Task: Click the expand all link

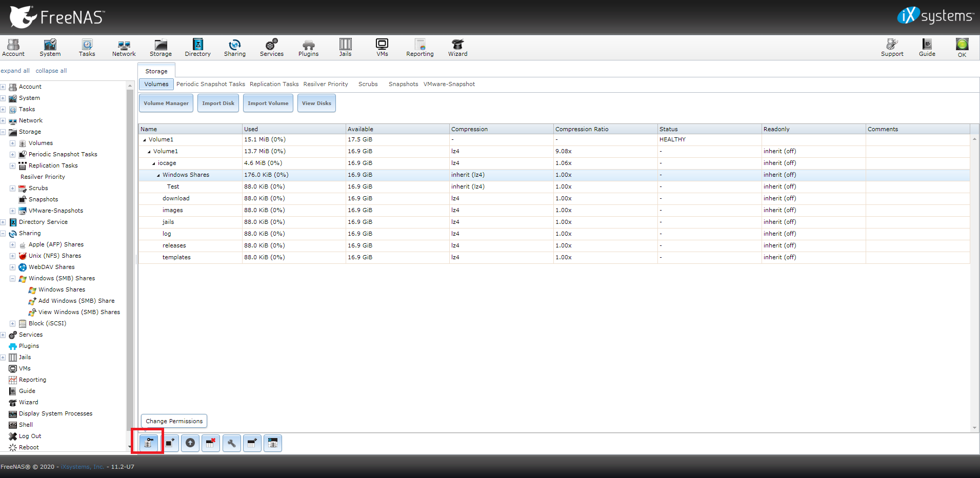Action: [x=15, y=71]
